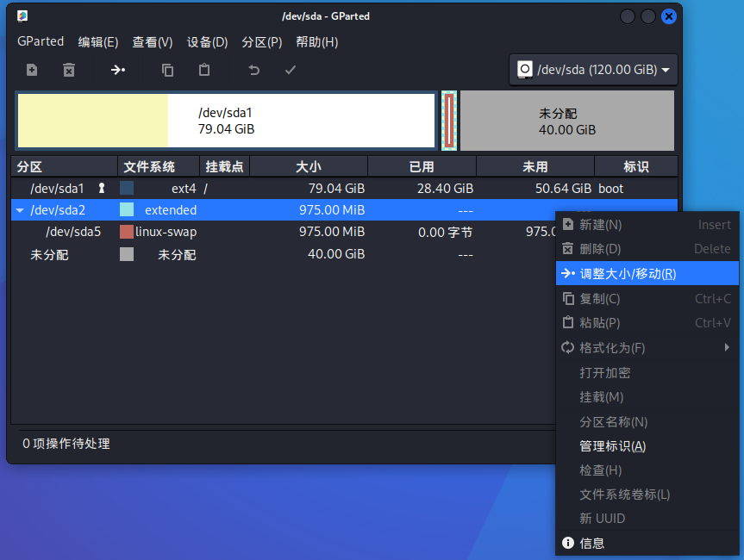Select the 未分配 row in partition list
Viewport: 744px width, 560px height.
[x=284, y=254]
